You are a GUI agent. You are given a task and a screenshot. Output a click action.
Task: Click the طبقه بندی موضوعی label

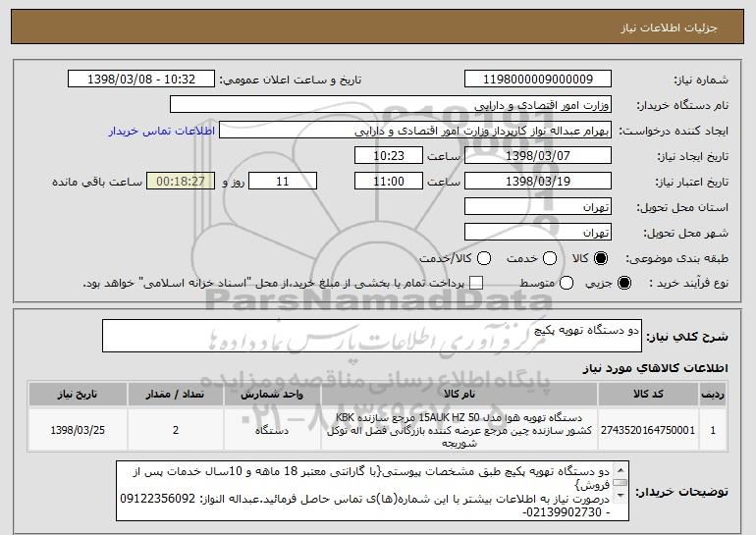[x=676, y=259]
